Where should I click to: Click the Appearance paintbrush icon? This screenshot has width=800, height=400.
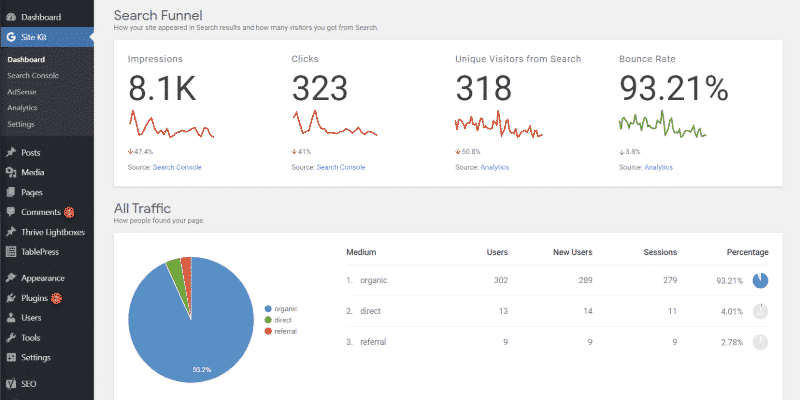(11, 278)
